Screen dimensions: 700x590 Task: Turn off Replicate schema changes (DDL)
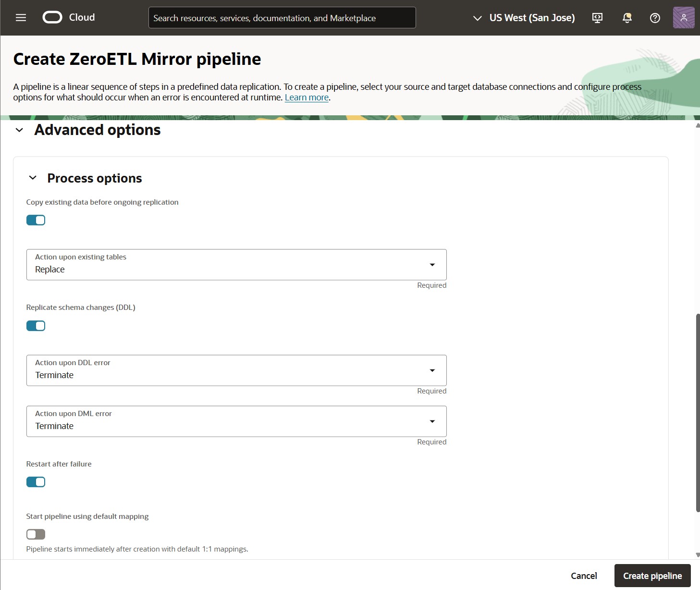tap(36, 325)
